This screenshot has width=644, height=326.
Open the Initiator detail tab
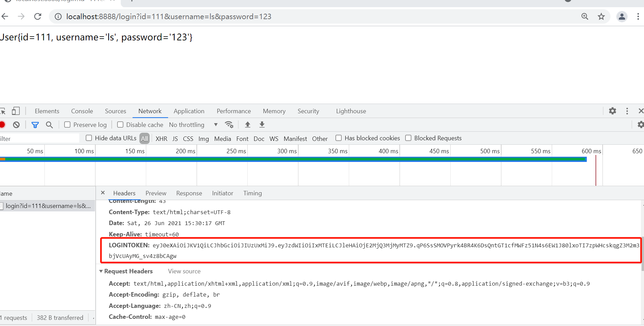(x=222, y=193)
